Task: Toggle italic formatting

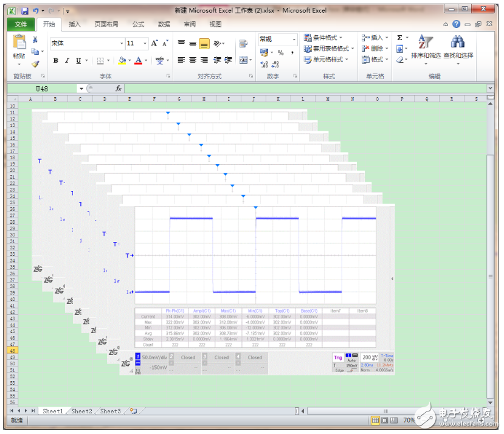Action: click(67, 60)
